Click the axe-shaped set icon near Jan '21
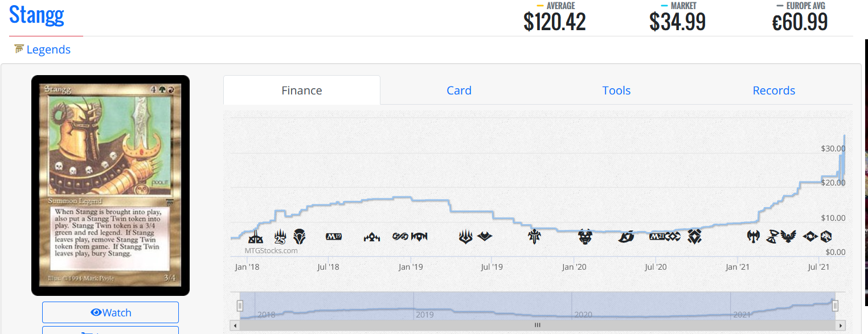 [x=754, y=236]
